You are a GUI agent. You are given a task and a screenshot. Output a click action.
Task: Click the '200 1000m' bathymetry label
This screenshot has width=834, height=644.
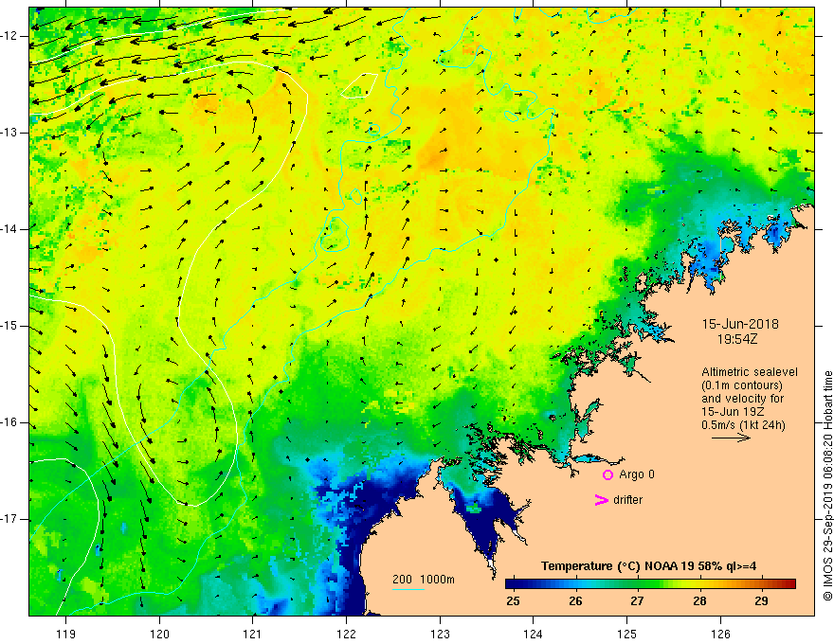pos(424,580)
